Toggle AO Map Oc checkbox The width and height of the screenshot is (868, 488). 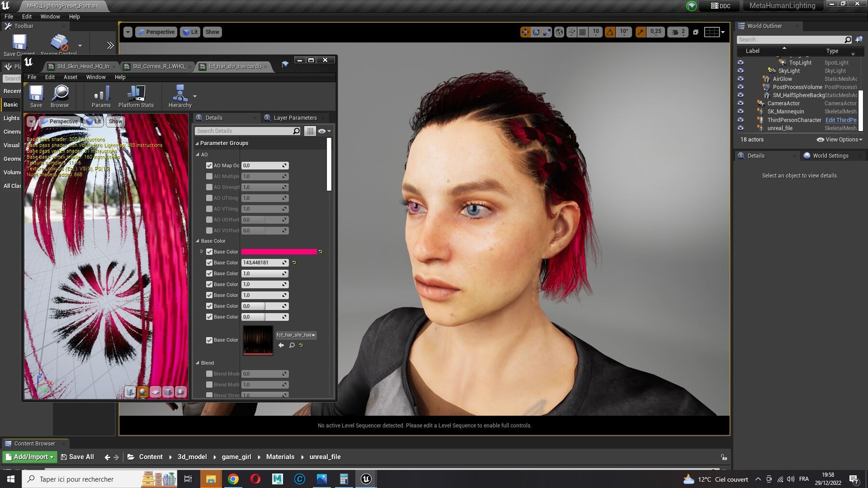[209, 165]
